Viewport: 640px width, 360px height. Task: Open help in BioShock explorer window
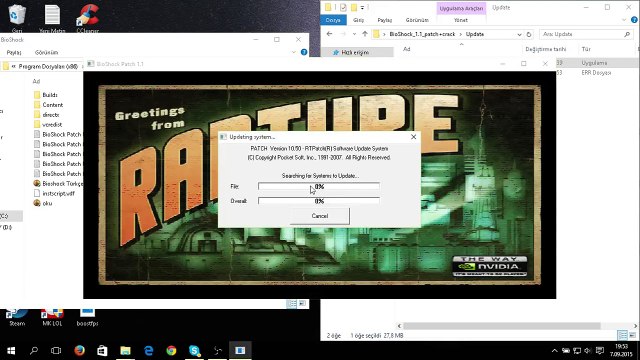[x=304, y=52]
